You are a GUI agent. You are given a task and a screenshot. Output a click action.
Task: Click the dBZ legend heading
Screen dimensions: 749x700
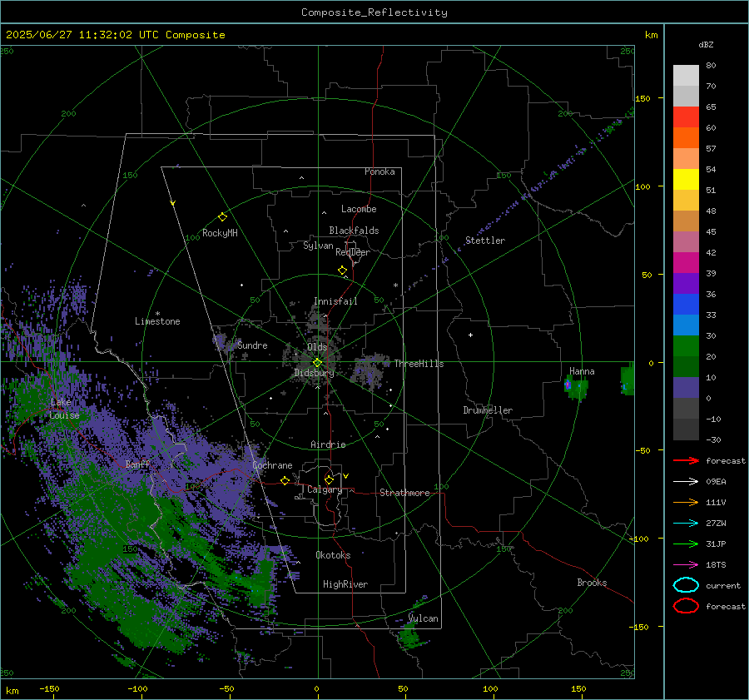pyautogui.click(x=706, y=44)
